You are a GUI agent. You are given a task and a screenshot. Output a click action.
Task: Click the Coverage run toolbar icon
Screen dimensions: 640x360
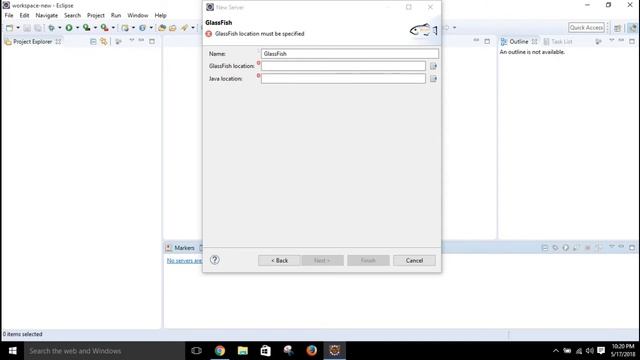click(x=87, y=28)
